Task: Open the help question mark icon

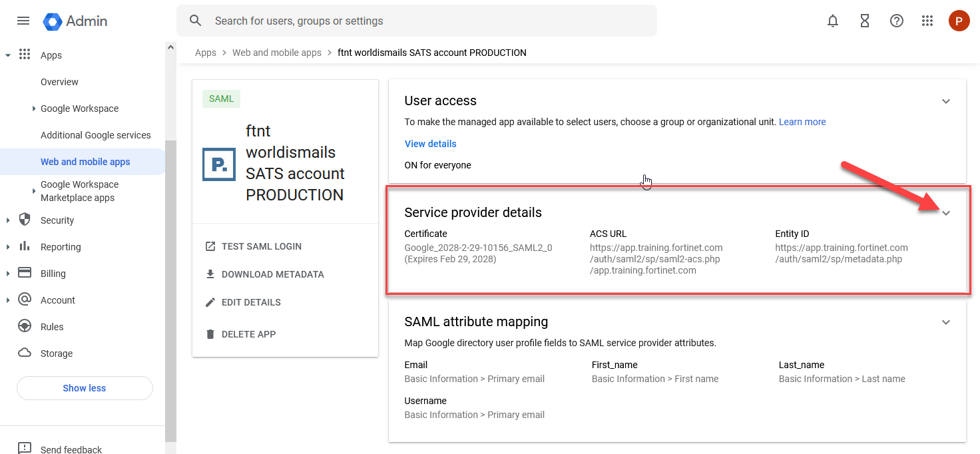Action: (897, 21)
